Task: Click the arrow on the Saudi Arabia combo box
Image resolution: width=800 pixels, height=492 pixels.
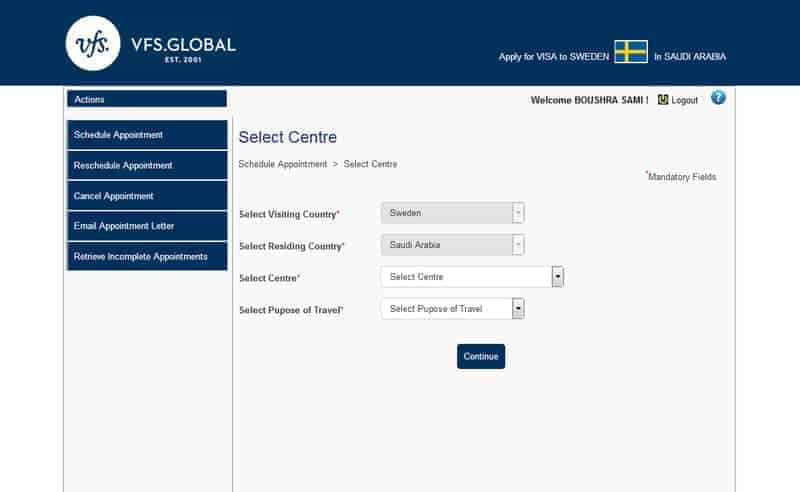Action: [518, 245]
